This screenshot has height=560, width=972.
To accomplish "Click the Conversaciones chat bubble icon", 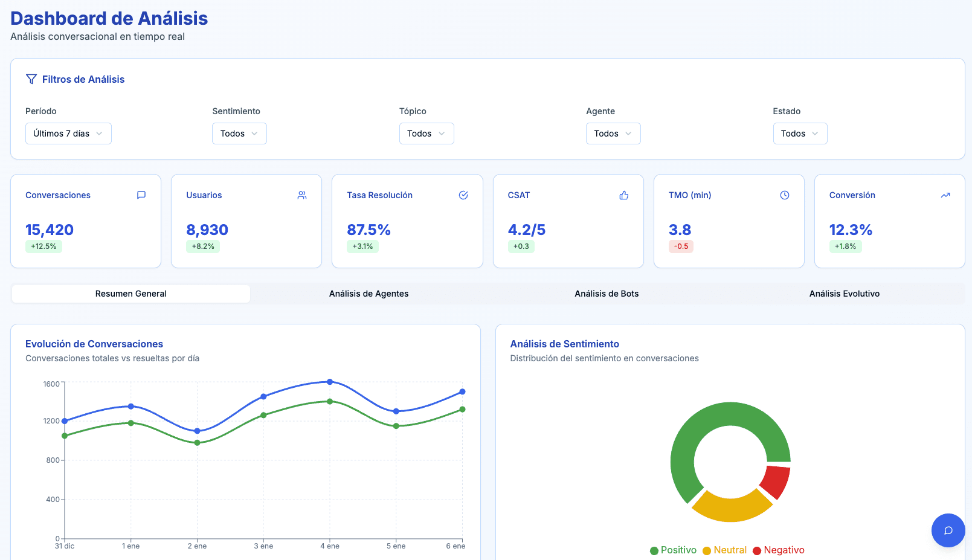I will point(141,195).
